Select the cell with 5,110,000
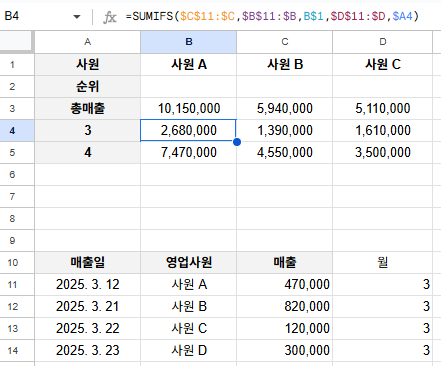 pos(383,108)
